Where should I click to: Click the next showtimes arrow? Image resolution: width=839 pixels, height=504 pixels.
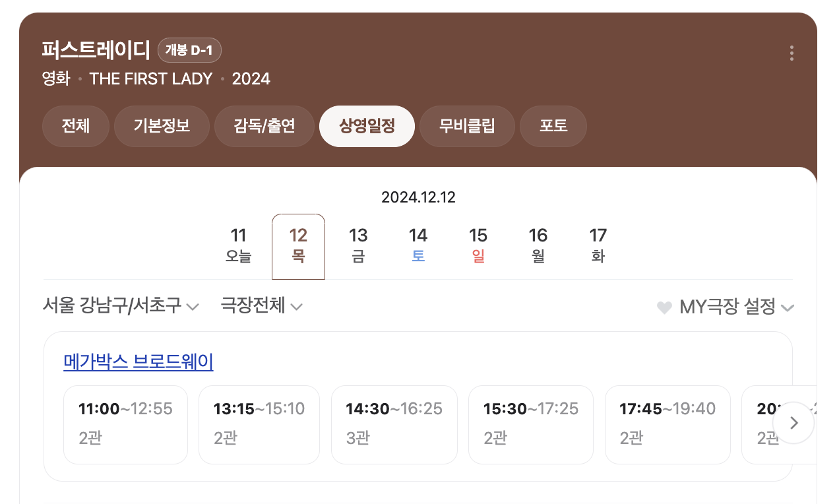point(794,423)
